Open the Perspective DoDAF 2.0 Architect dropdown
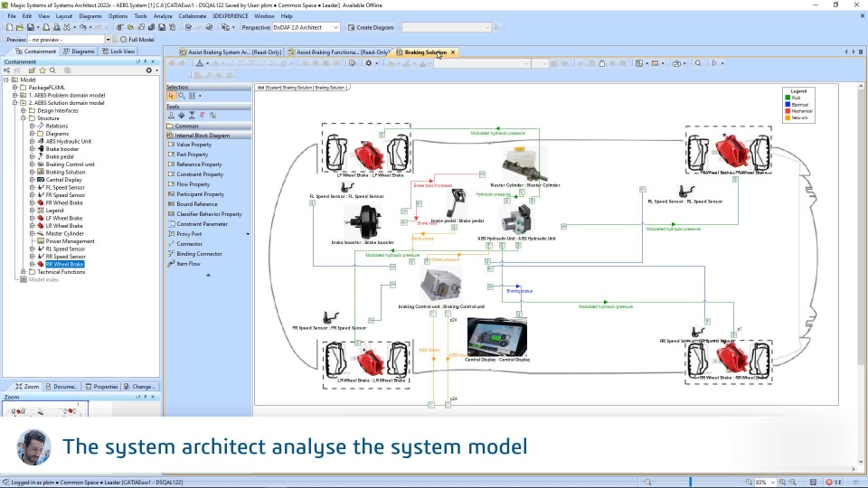 (307, 27)
